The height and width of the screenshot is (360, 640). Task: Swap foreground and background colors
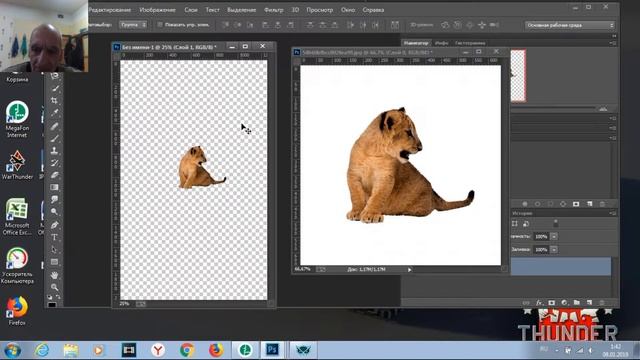pos(58,297)
